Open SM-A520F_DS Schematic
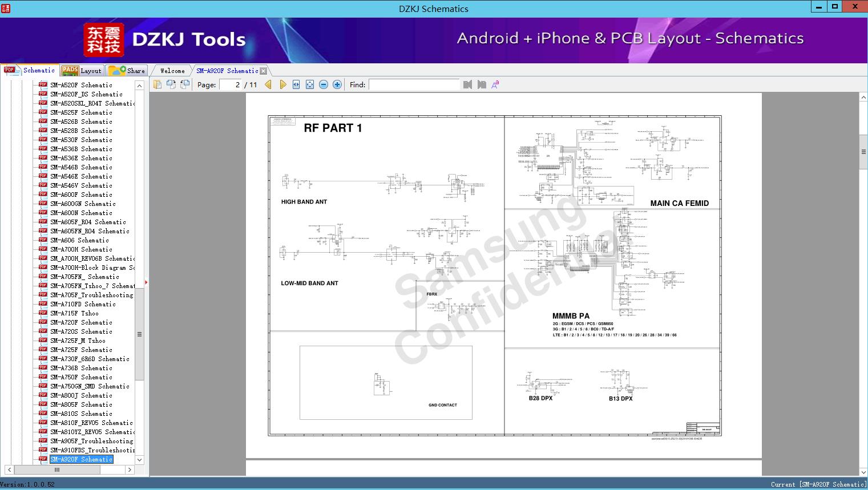868x490 pixels. tap(86, 94)
